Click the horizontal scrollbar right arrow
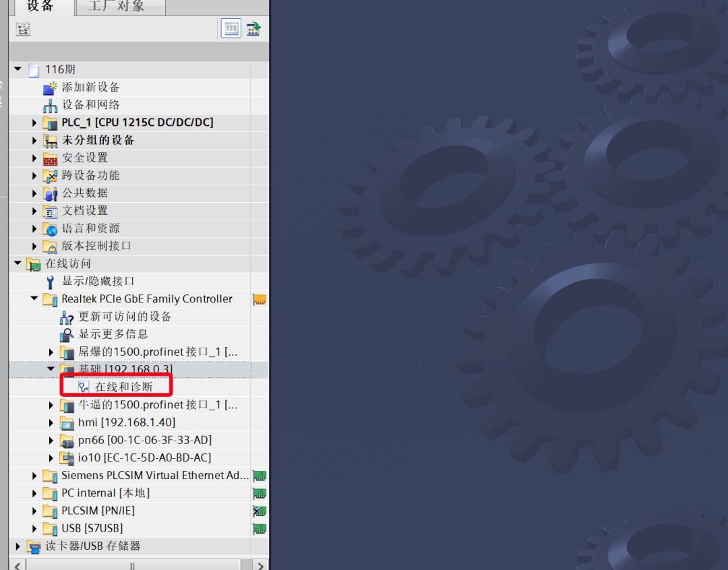 260,565
